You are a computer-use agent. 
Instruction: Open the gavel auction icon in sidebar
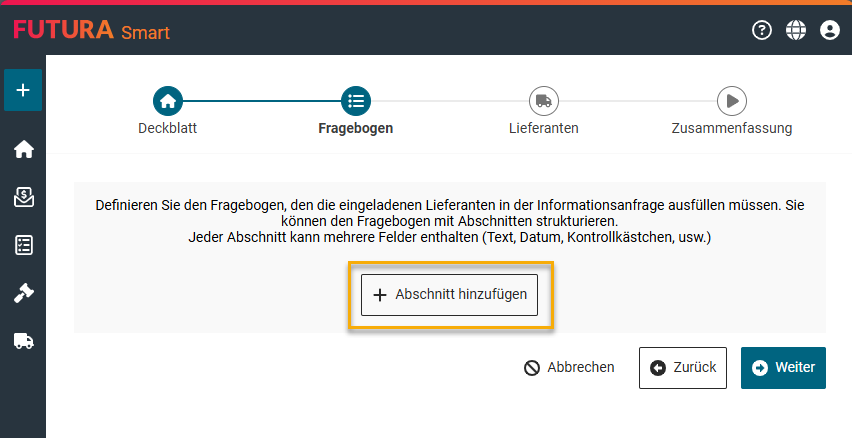tap(23, 293)
